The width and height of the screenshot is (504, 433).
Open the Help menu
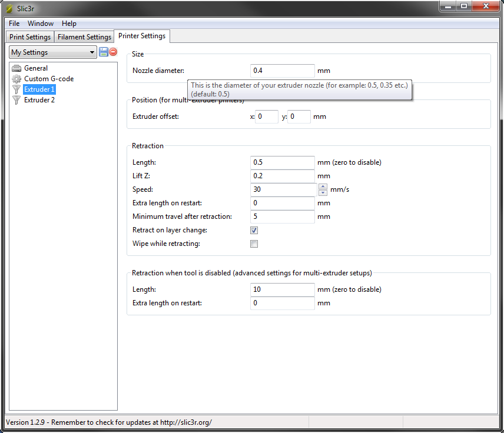pyautogui.click(x=69, y=24)
